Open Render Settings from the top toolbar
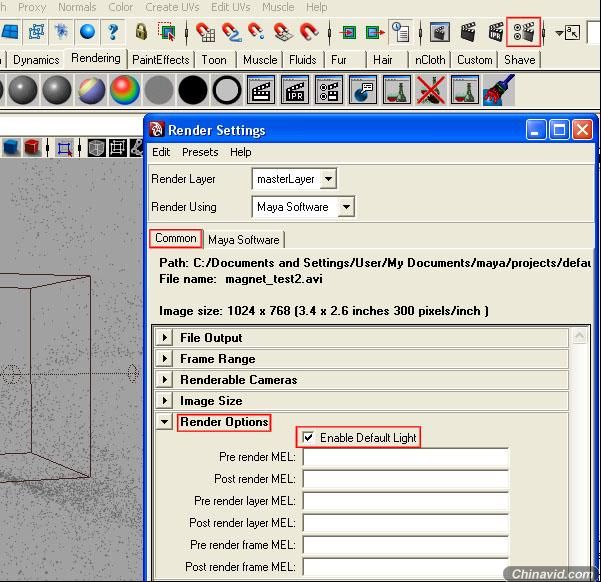Viewport: 601px width, 582px height. point(522,32)
